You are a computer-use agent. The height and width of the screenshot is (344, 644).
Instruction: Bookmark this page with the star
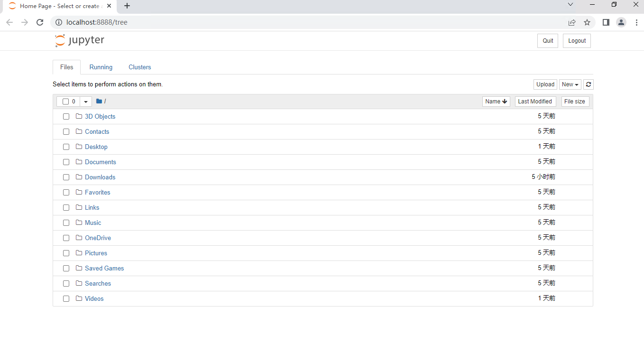point(587,22)
